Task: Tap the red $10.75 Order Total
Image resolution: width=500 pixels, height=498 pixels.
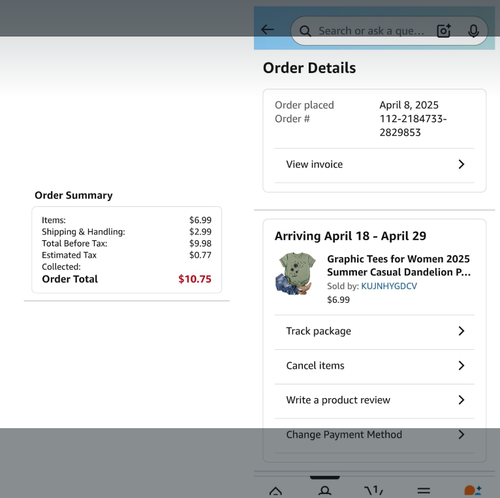Action: point(195,279)
